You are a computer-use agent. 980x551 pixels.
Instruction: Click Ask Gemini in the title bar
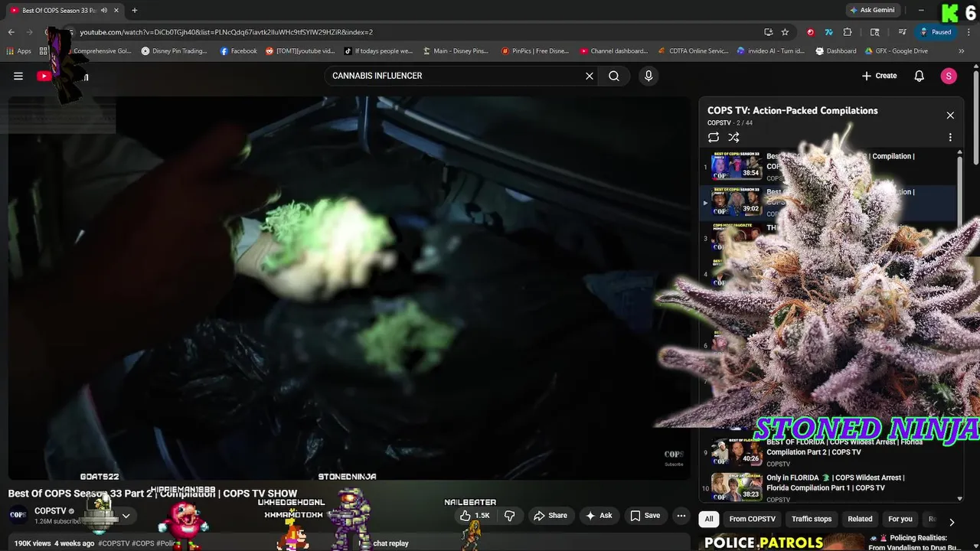[x=871, y=10]
